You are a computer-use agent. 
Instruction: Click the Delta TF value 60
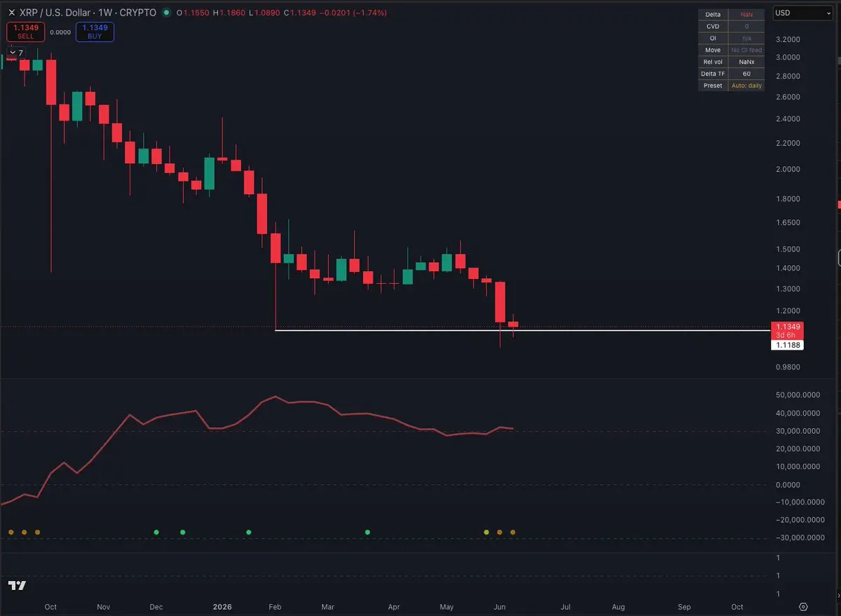(x=746, y=74)
